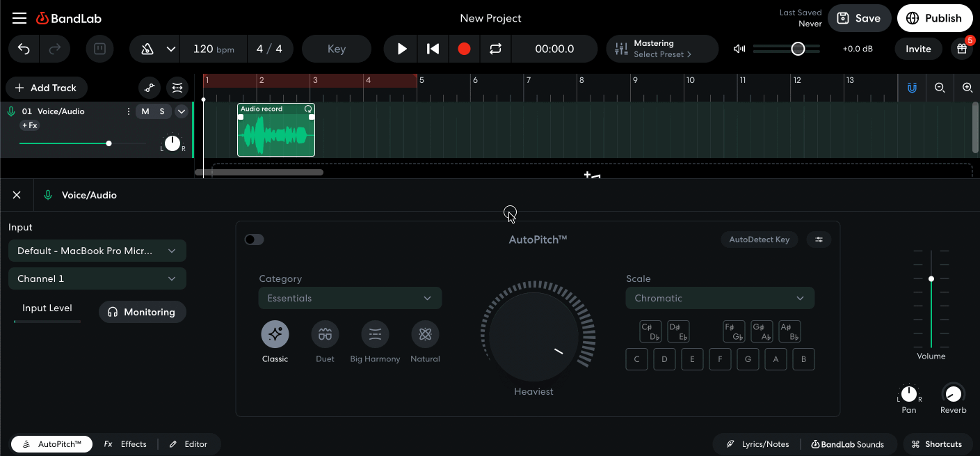Image resolution: width=980 pixels, height=456 pixels.
Task: Click the AutoPitch strength knob
Action: (x=533, y=336)
